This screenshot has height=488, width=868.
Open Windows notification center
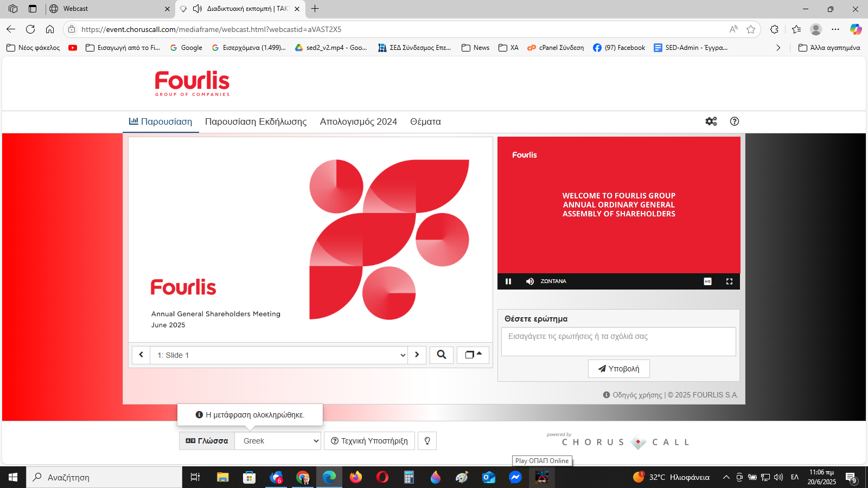pyautogui.click(x=851, y=477)
